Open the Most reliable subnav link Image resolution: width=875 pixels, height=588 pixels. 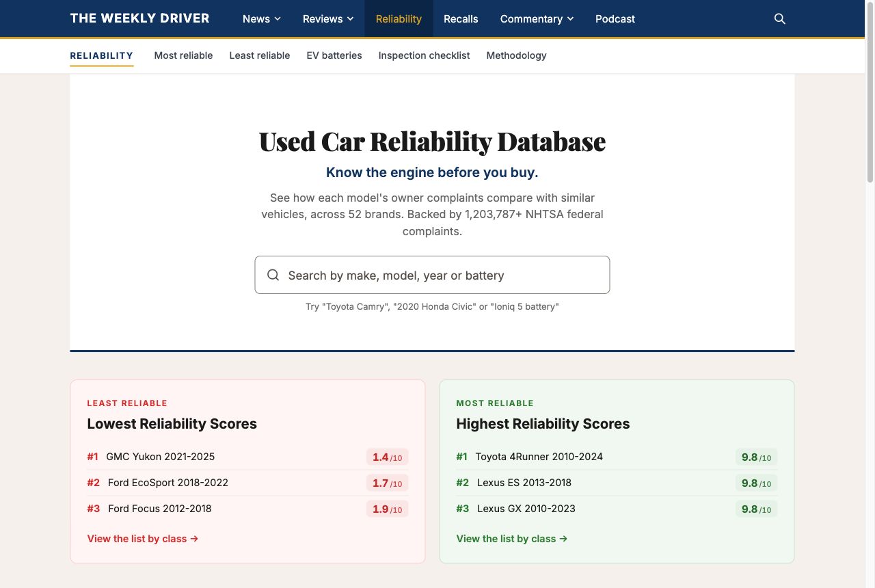pos(183,55)
